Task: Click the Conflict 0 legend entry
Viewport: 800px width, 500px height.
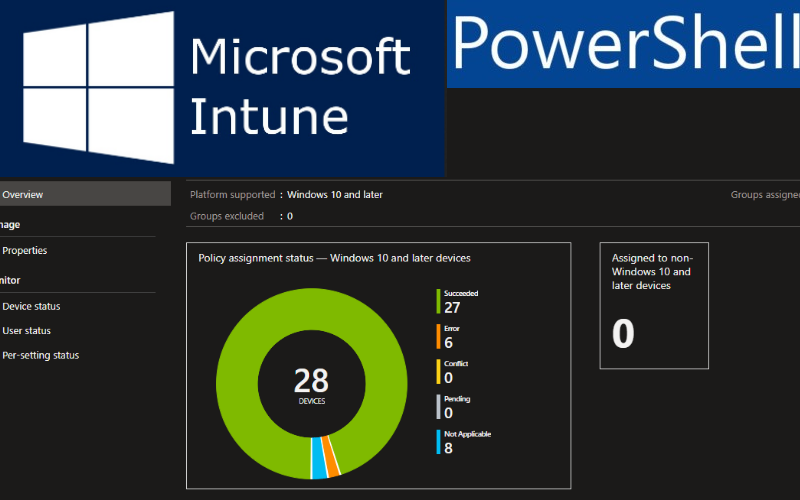Action: coord(453,372)
